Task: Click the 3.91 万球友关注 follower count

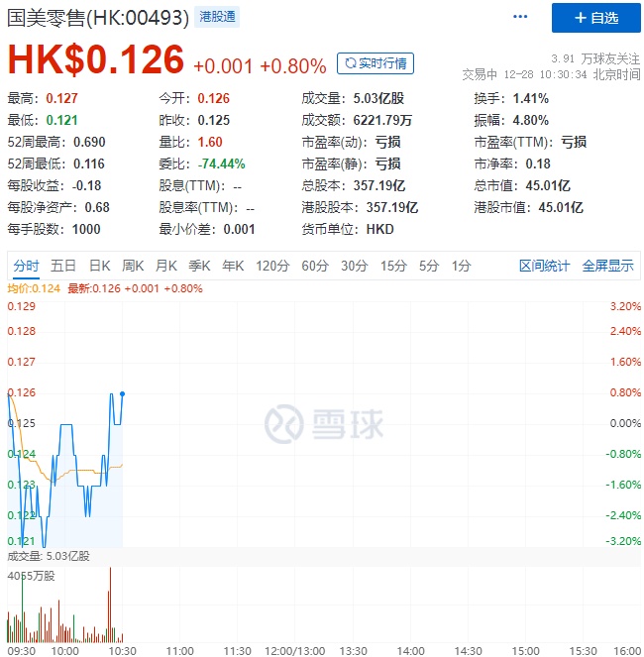Action: point(595,58)
